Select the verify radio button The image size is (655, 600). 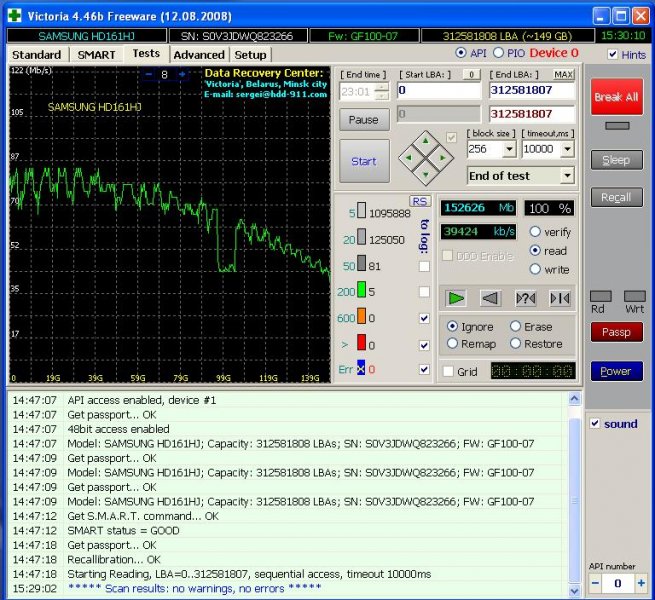point(535,232)
